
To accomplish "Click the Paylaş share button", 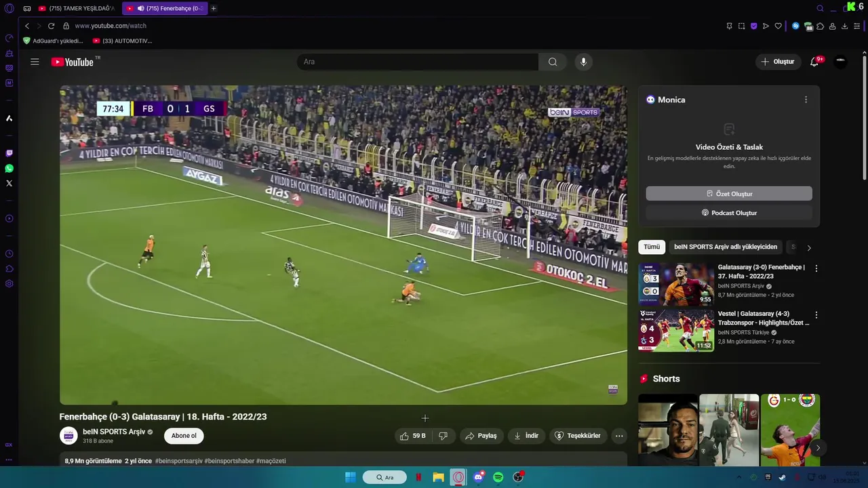I will click(x=481, y=436).
